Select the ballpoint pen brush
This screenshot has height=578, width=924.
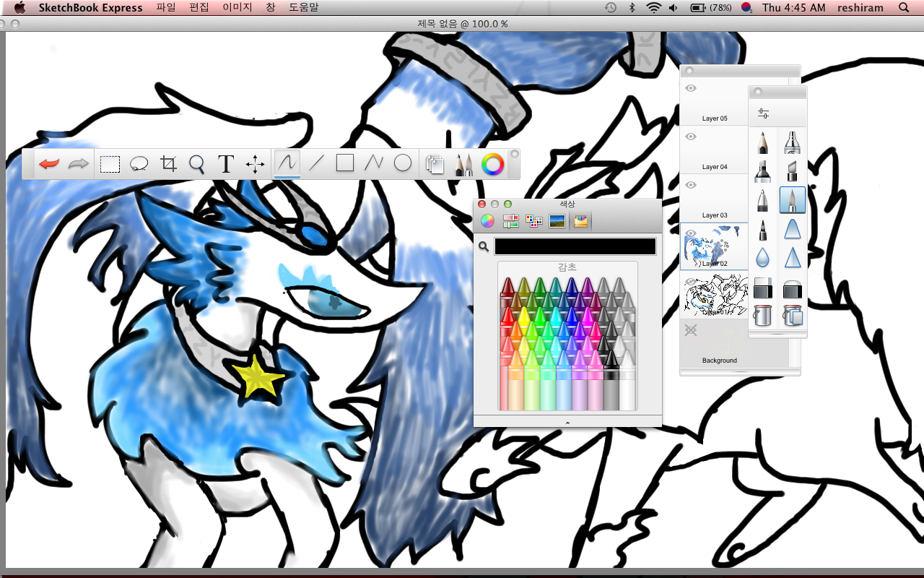coord(763,200)
